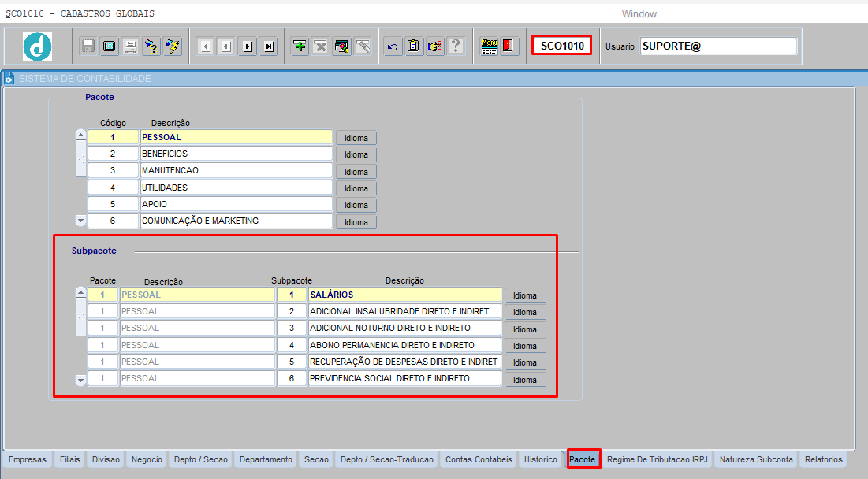Screen dimensions: 868x479
Task: Click the Subpacote list scroll down arrow
Action: 81,380
